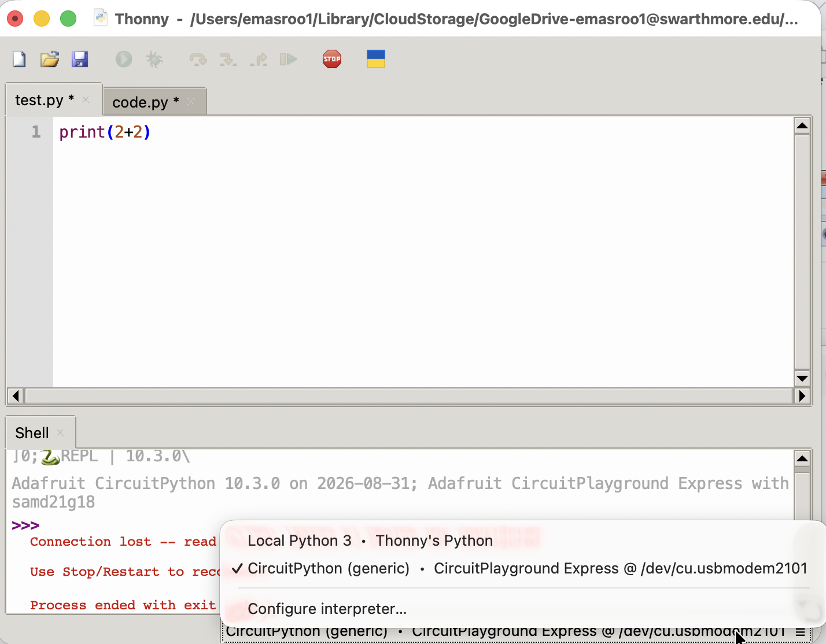Select Local Python 3 Thonny's Python interpreter
The width and height of the screenshot is (826, 644).
(x=370, y=541)
